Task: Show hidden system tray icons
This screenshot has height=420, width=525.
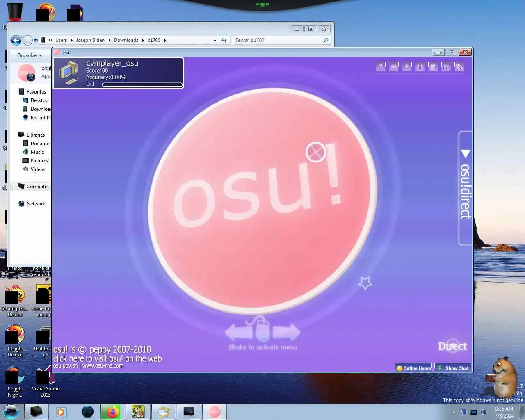Action: click(454, 412)
